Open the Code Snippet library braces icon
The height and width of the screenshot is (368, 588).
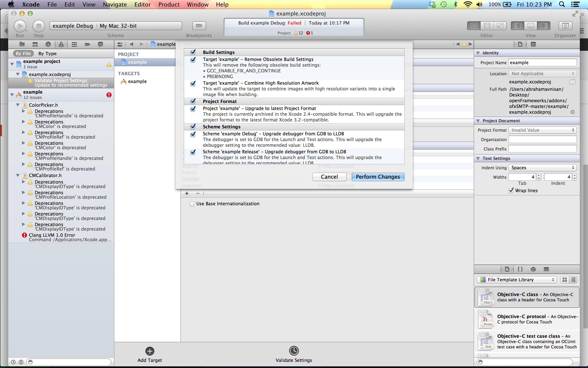click(520, 269)
